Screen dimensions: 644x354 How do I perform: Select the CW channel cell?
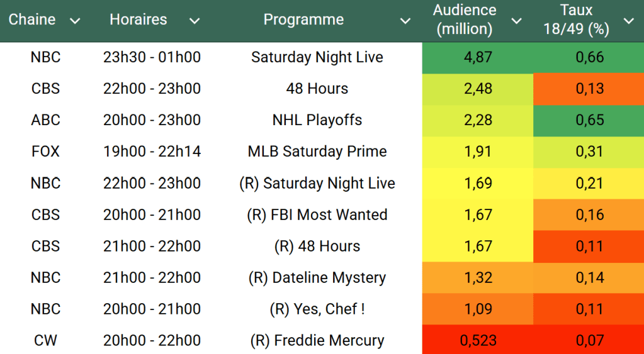[45, 340]
